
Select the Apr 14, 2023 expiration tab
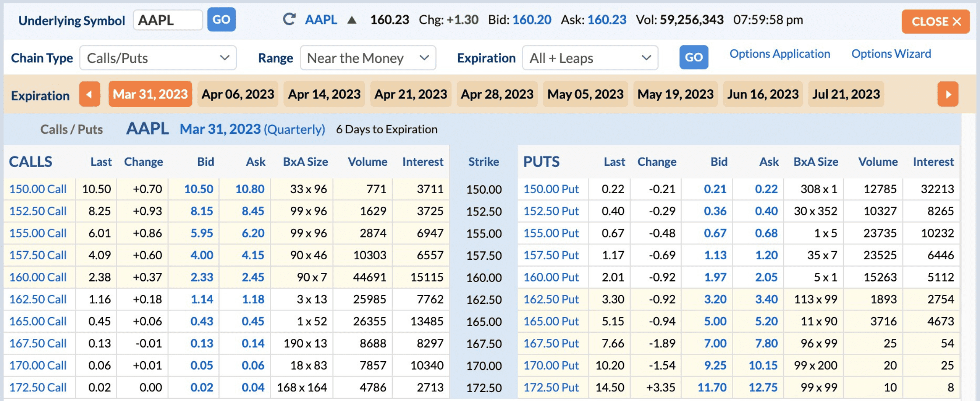(324, 94)
